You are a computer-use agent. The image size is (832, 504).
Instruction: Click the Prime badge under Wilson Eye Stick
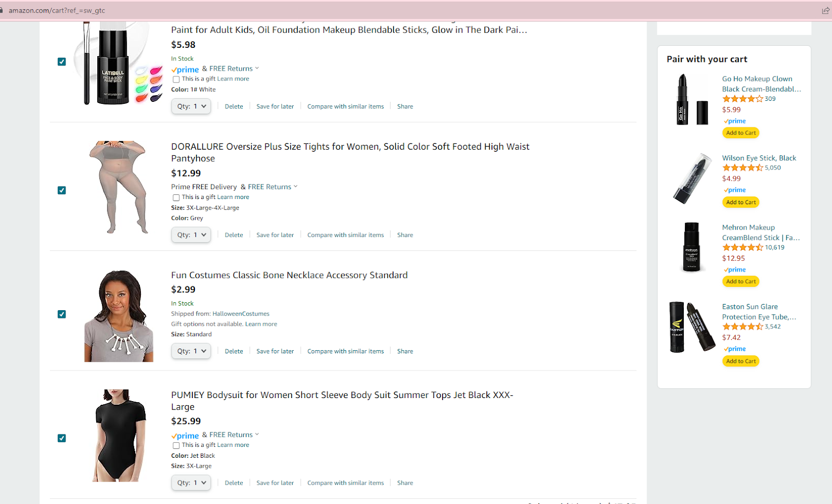735,190
